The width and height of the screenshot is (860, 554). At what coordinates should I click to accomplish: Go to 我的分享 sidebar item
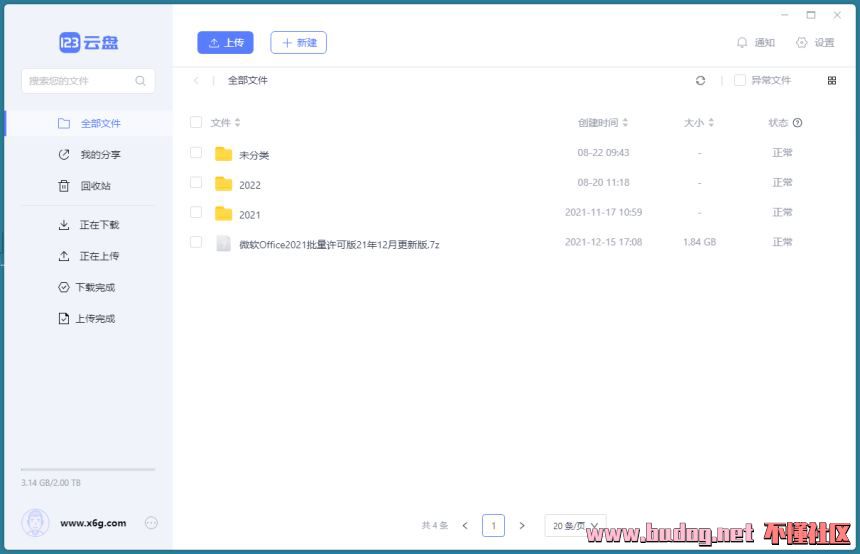(88, 155)
